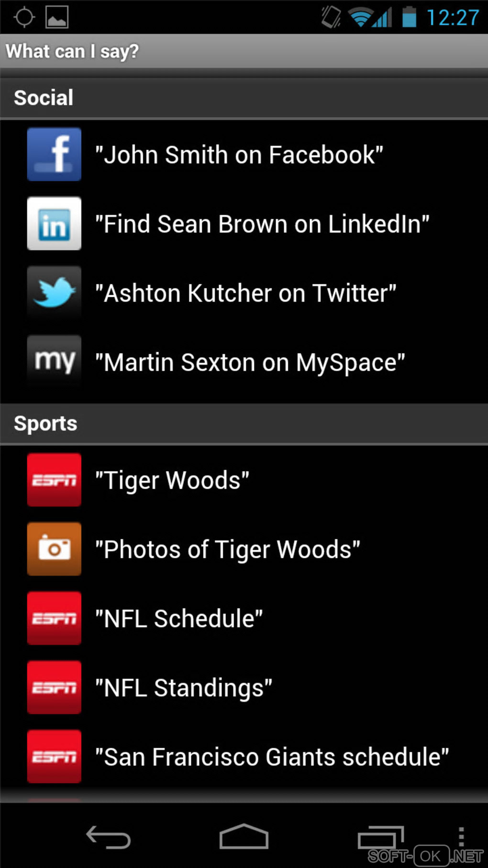Open the three-dot overflow menu
Screen dimensions: 488x868
tap(461, 838)
